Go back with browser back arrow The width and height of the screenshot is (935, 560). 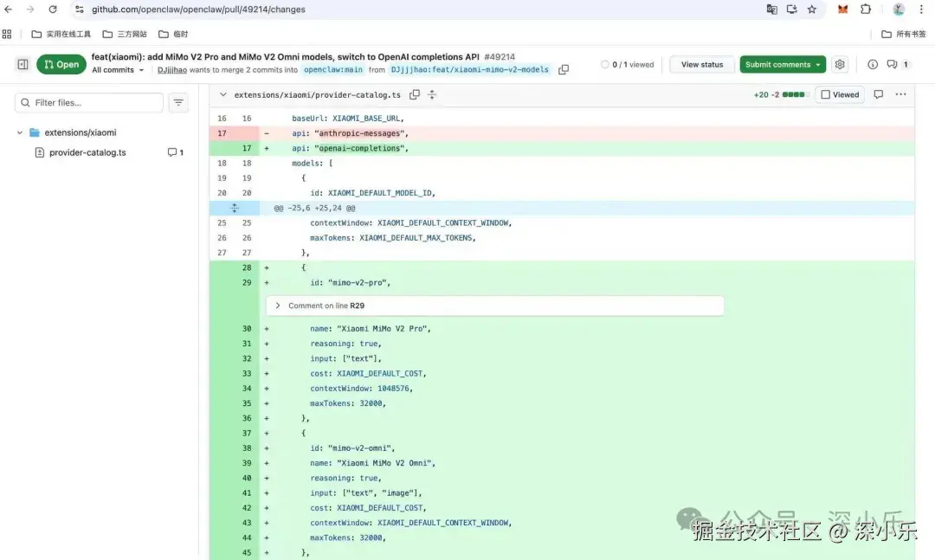(9, 10)
